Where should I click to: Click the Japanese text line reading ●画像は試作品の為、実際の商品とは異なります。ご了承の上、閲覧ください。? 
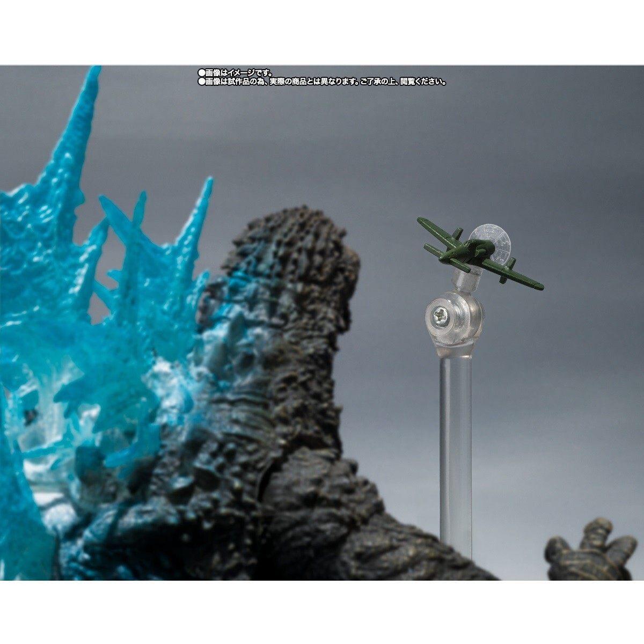coord(322,82)
